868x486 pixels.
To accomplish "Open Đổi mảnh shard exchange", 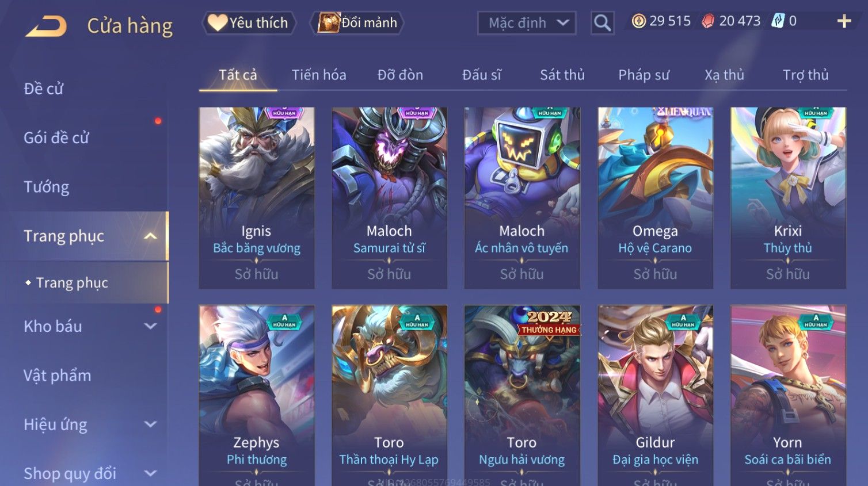I will (x=357, y=23).
